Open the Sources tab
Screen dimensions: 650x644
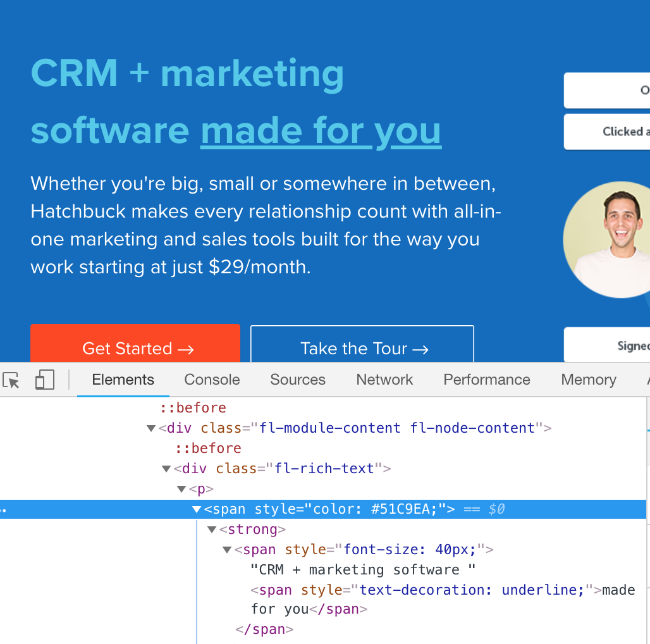(298, 380)
